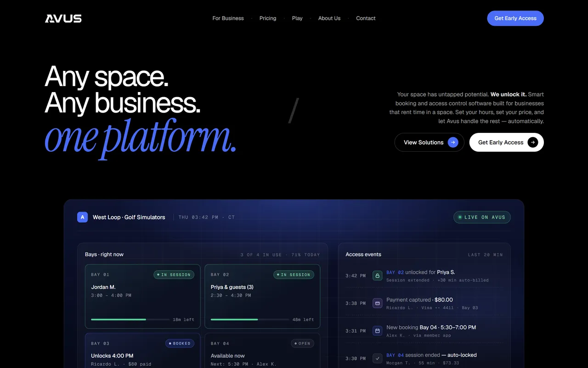
Task: Click the black arrow icon in hero Get Early Access
Action: pos(533,143)
